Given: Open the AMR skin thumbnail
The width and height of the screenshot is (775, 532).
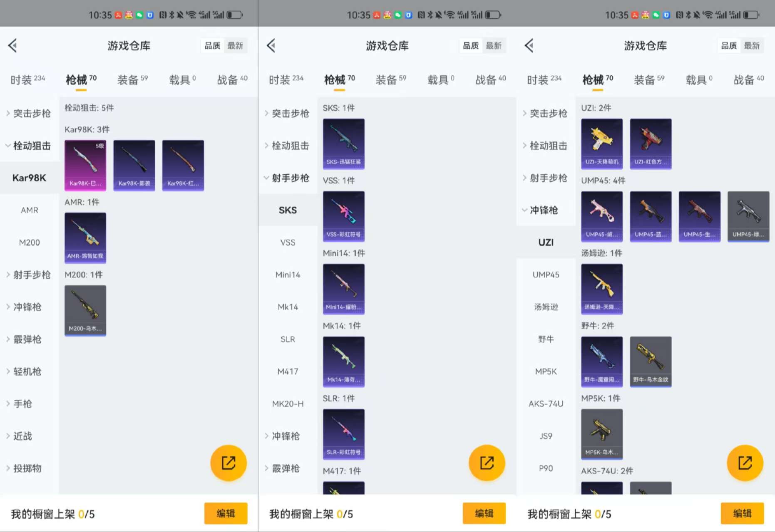Looking at the screenshot, I should click(x=85, y=238).
